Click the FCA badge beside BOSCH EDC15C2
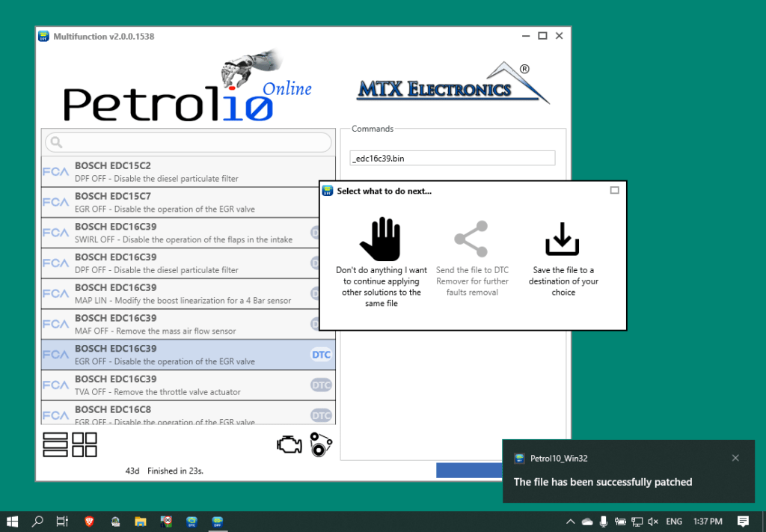766x532 pixels. [55, 171]
